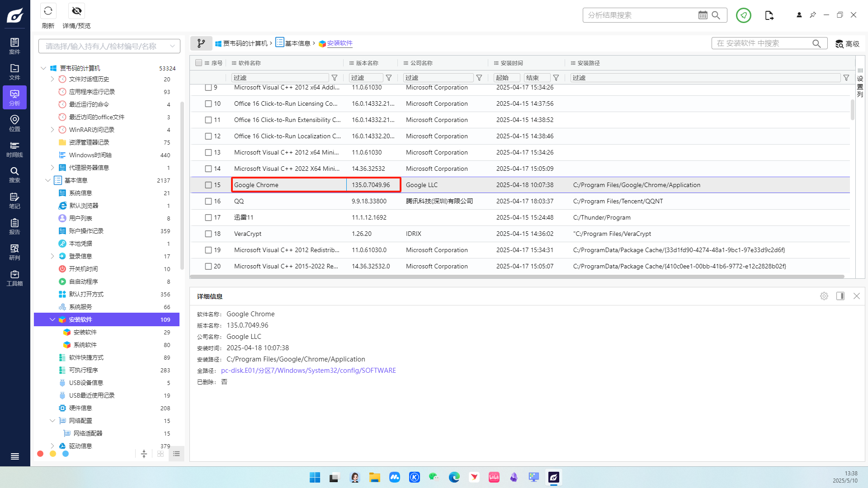The width and height of the screenshot is (868, 488).
Task: Open the 工具箱 (Toolbox) sidebar section
Action: pyautogui.click(x=14, y=278)
